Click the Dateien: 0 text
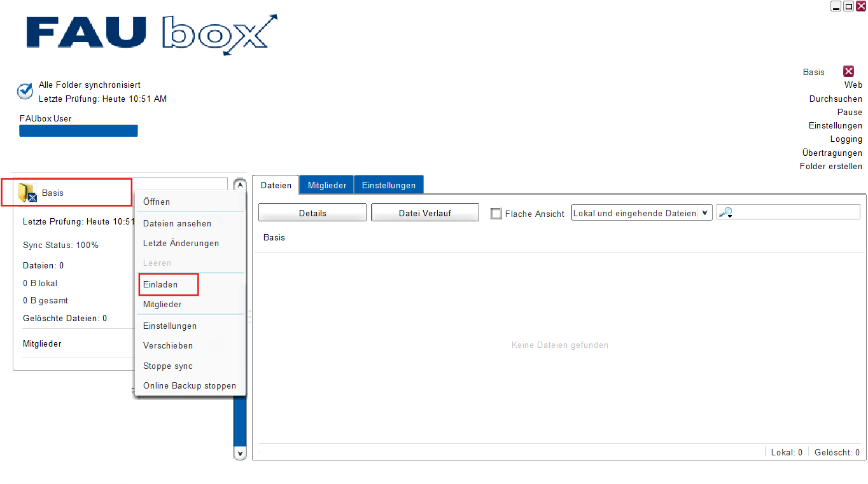Viewport: 868px width, 484px height. pos(43,265)
